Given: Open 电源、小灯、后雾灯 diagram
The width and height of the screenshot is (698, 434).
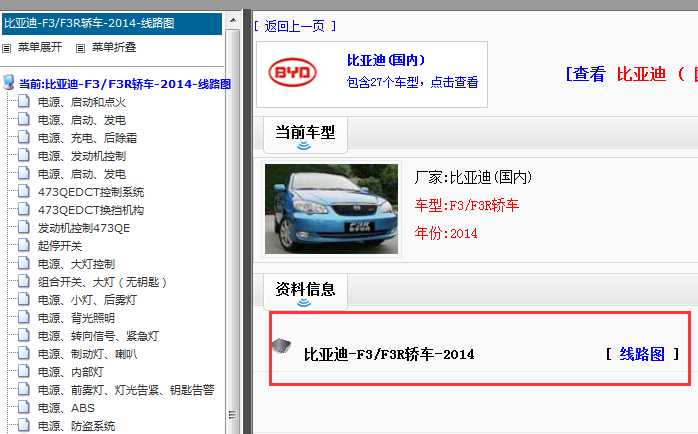Looking at the screenshot, I should 87,300.
